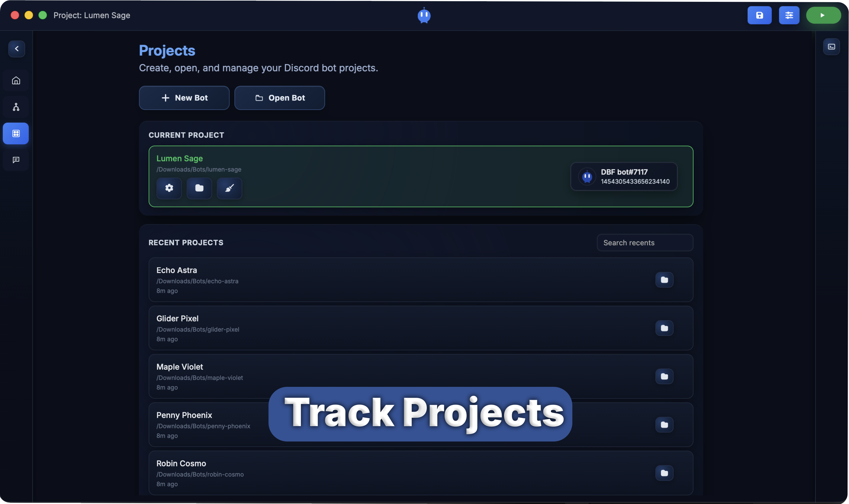Open the Glider Pixel recent project entry

[x=374, y=328]
